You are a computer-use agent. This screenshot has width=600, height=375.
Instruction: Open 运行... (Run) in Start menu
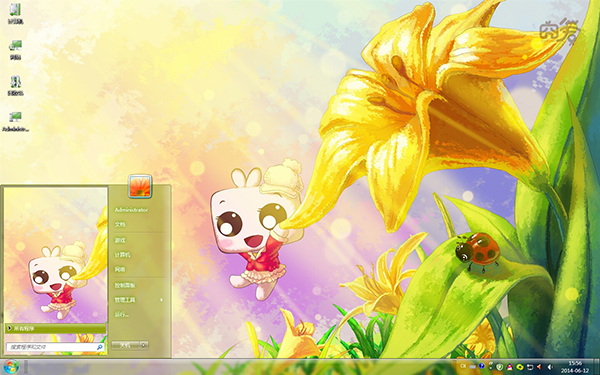coord(121,315)
